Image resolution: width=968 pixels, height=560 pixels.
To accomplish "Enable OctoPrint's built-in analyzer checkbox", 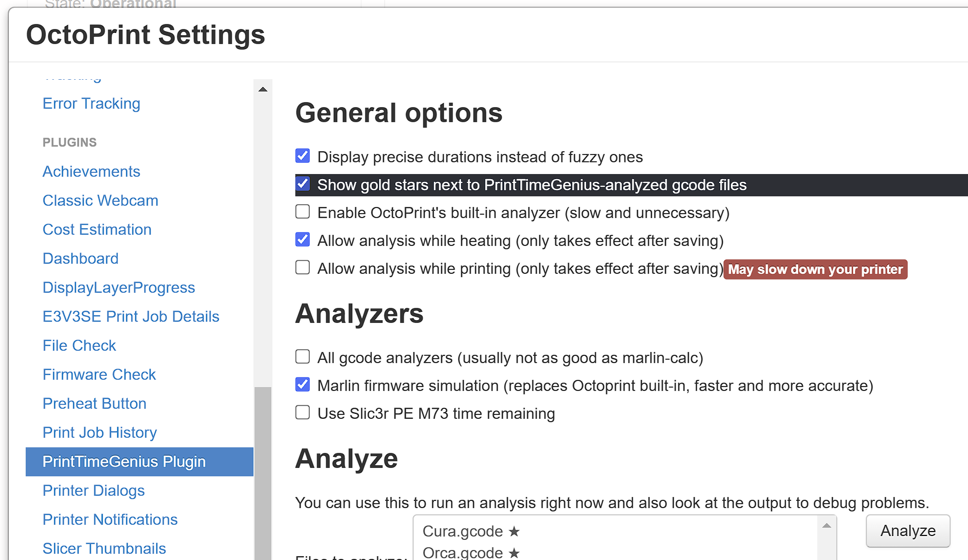I will pos(303,212).
